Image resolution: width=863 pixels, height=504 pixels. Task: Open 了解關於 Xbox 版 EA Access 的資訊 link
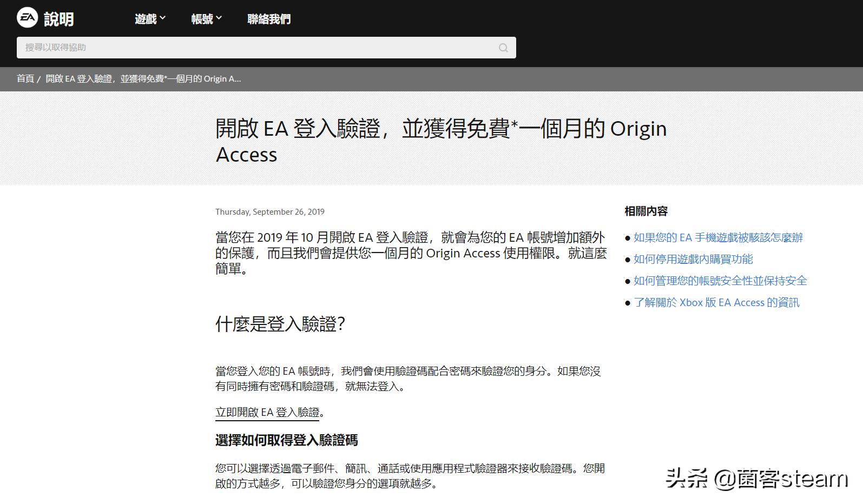(x=716, y=302)
